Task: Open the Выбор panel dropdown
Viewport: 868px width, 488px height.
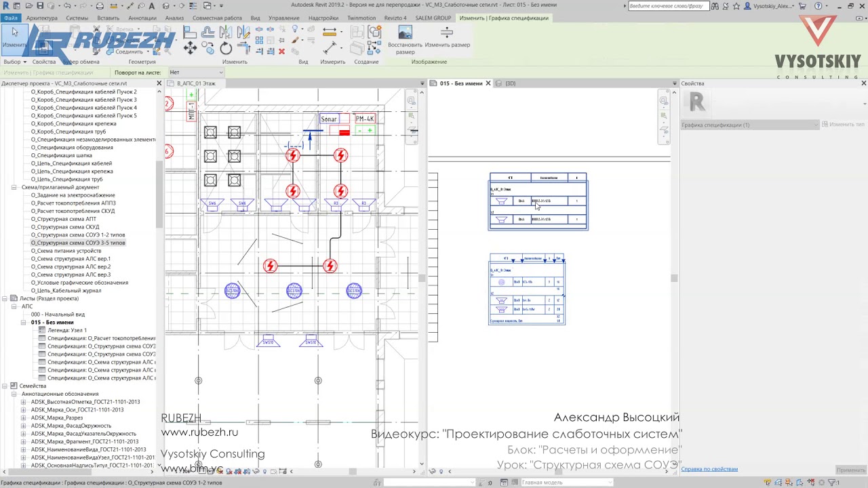Action: click(x=15, y=62)
